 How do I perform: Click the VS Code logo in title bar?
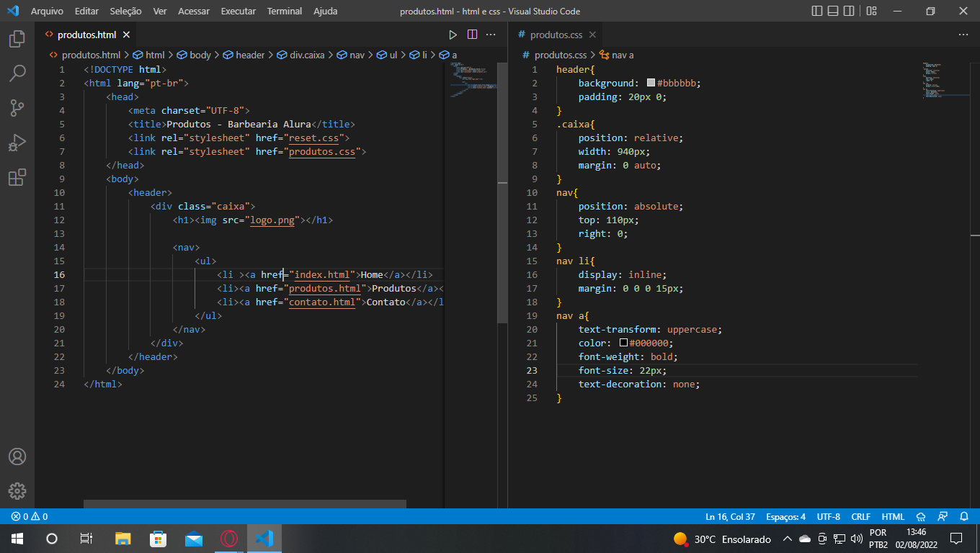[x=12, y=11]
